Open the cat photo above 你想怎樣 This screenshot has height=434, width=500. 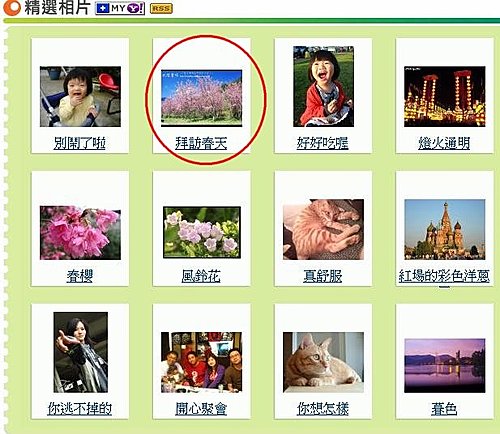(323, 362)
